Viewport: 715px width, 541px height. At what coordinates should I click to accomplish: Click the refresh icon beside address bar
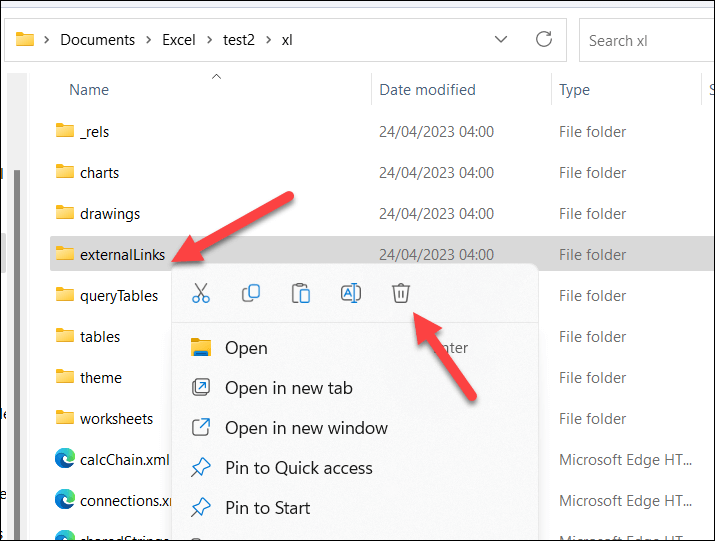[x=544, y=40]
